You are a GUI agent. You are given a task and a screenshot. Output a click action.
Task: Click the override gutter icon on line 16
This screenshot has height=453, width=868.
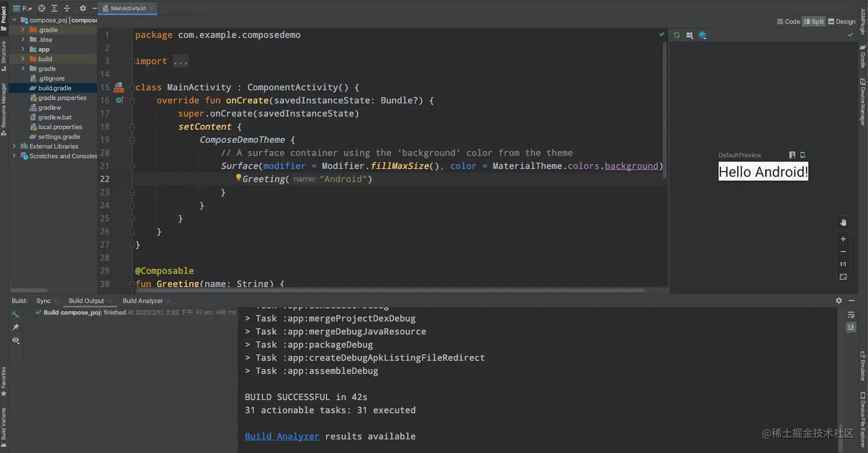[x=119, y=100]
